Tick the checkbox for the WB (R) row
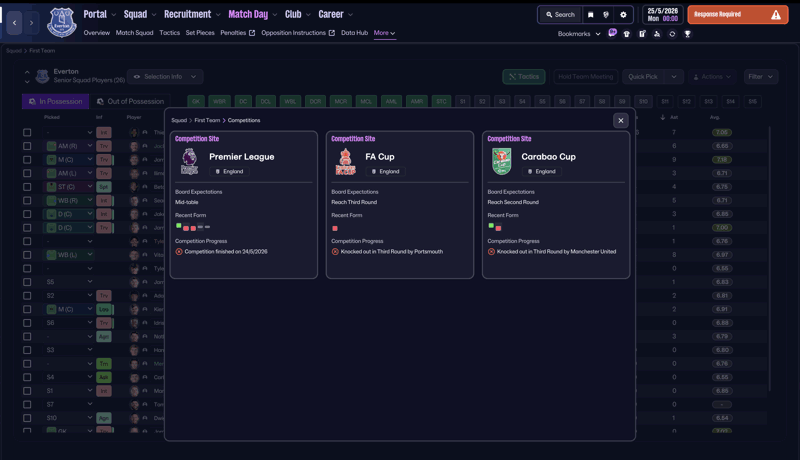 pos(27,200)
